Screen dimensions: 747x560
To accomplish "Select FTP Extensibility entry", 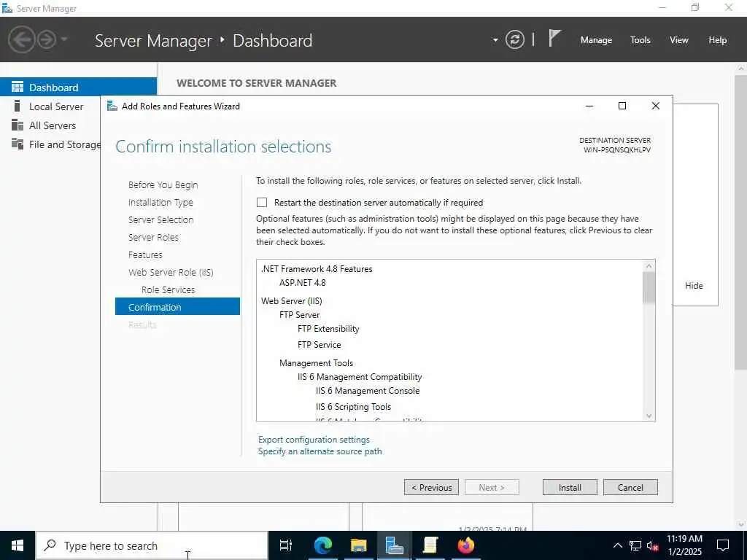I will 328,329.
